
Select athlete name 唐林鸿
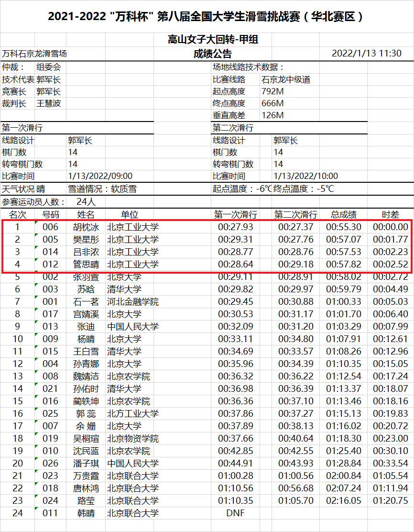coord(86,488)
